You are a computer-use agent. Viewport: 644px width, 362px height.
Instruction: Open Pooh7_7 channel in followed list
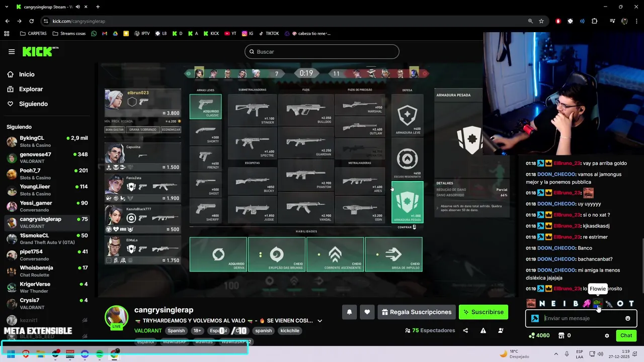(x=47, y=174)
